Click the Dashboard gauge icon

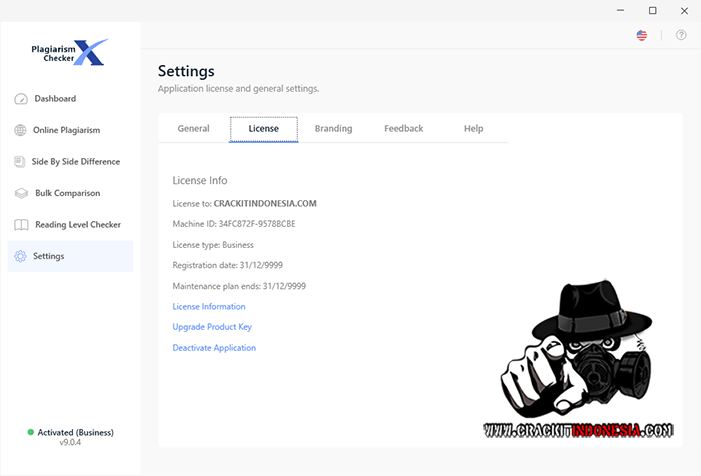pyautogui.click(x=21, y=99)
